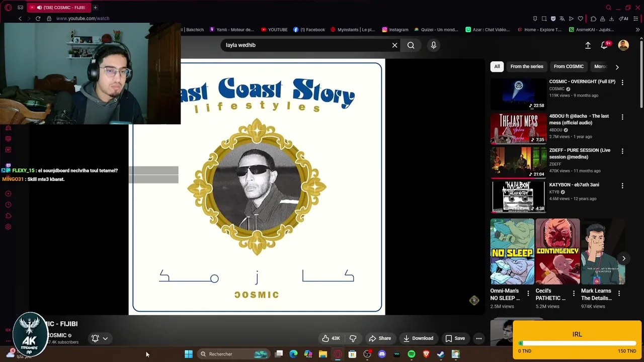Open the Yamli bookmark
Image resolution: width=644 pixels, height=362 pixels.
tap(231, 30)
